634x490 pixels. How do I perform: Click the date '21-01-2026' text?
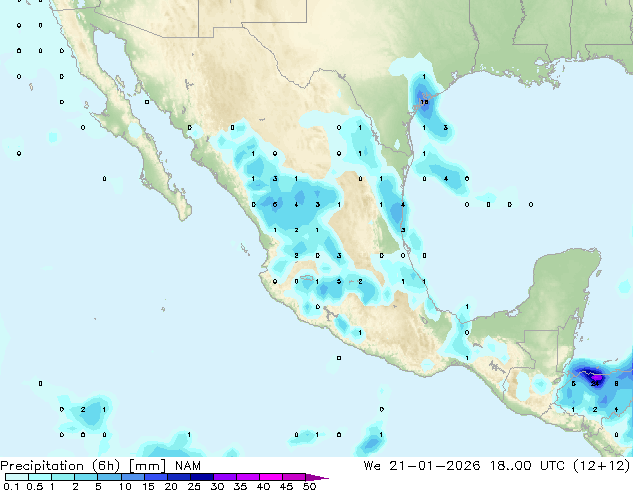pos(435,466)
